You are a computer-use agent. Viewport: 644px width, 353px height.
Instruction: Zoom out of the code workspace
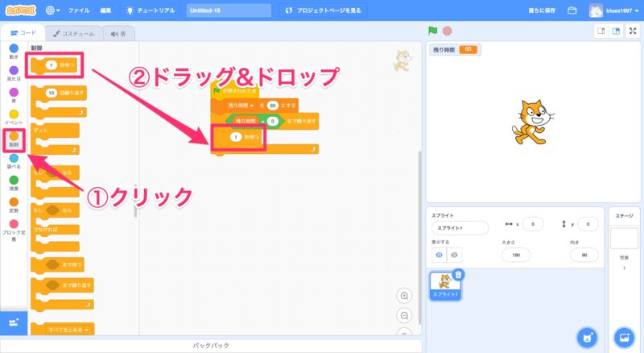pyautogui.click(x=404, y=314)
